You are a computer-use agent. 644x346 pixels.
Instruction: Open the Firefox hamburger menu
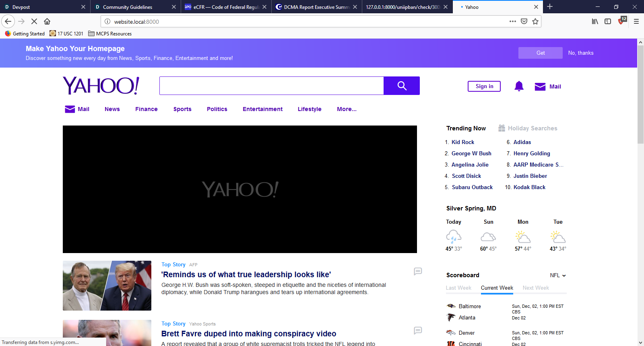point(636,21)
